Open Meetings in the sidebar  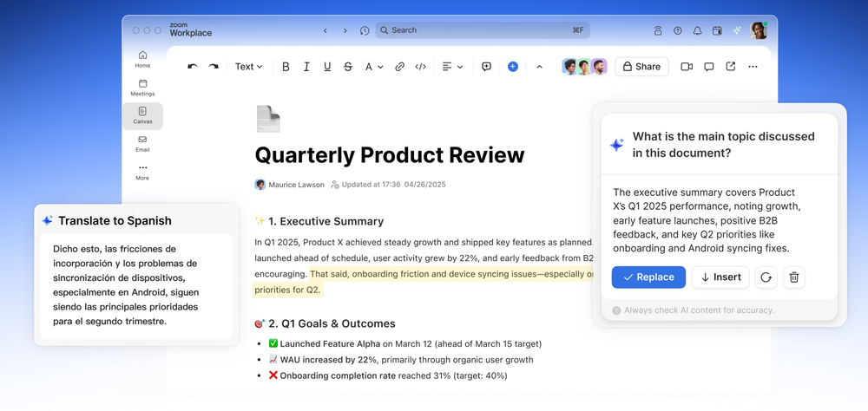click(x=143, y=88)
